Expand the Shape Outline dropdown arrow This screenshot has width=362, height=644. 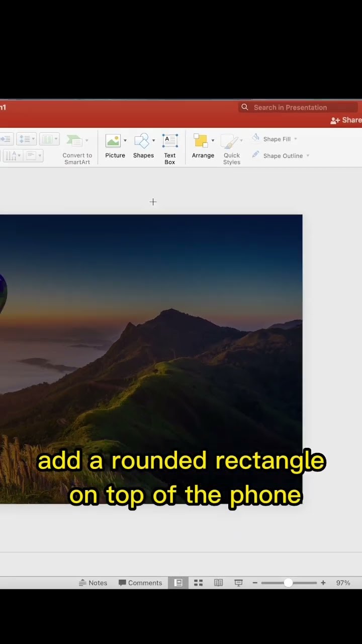308,155
